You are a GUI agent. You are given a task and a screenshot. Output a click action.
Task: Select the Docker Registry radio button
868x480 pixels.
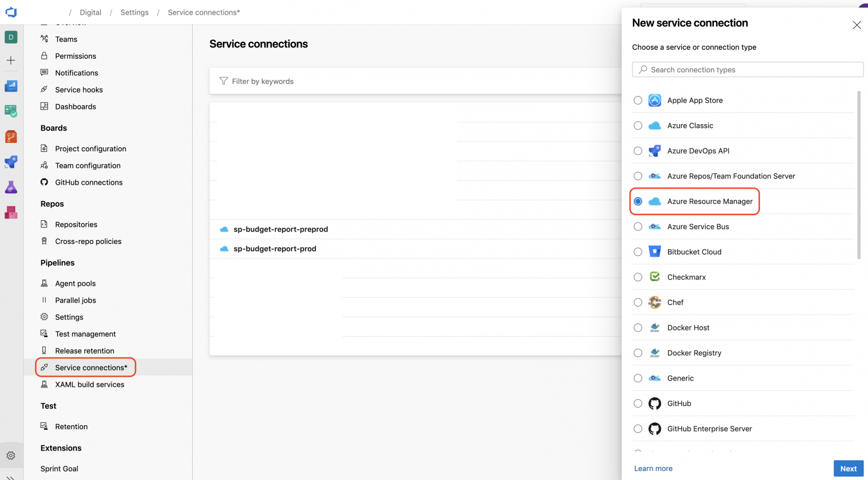click(638, 352)
